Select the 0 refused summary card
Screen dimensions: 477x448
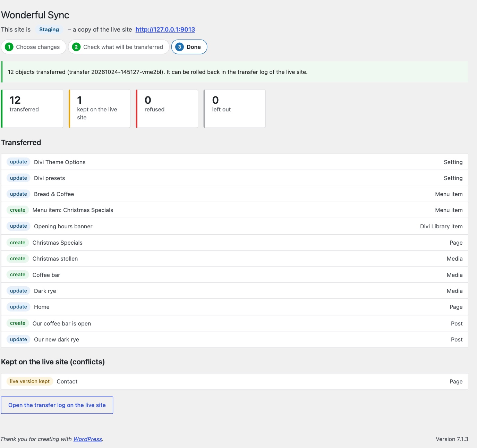(167, 109)
